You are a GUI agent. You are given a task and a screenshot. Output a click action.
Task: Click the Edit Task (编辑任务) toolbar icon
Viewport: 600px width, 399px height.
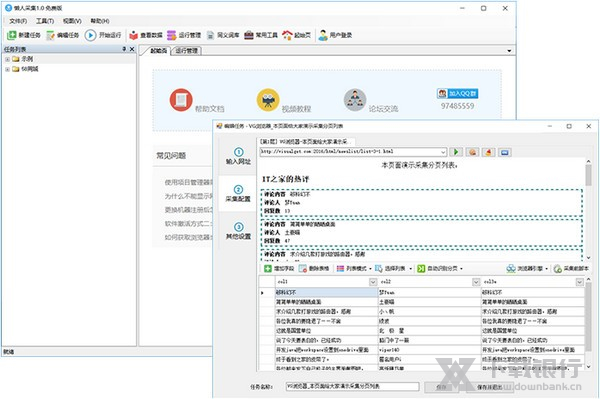(x=50, y=35)
